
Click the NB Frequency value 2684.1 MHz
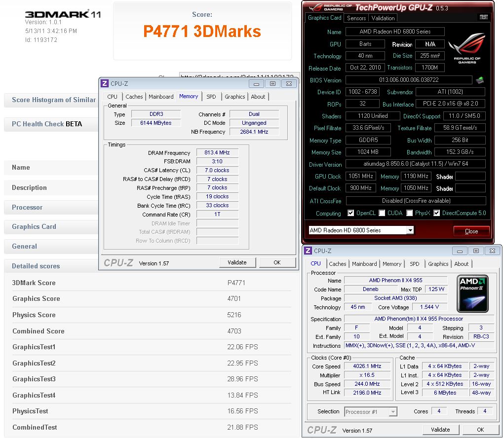[254, 132]
